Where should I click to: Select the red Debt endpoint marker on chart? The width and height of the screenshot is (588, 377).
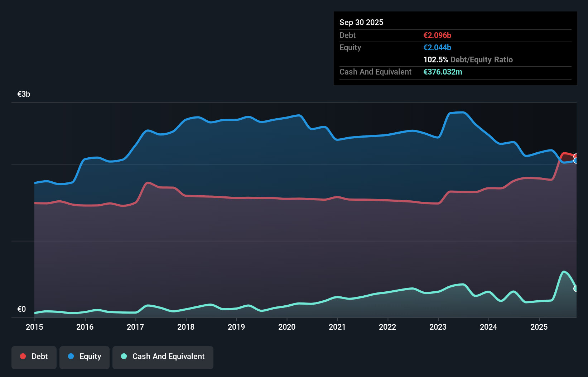tap(575, 156)
